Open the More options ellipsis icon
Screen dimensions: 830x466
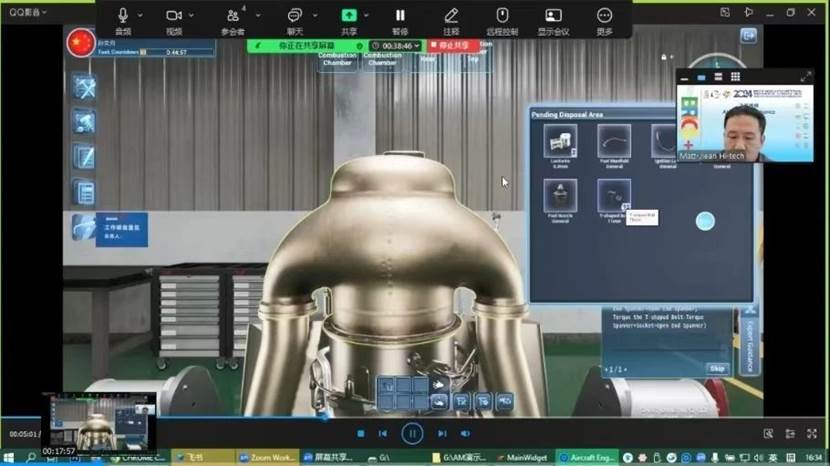(604, 15)
